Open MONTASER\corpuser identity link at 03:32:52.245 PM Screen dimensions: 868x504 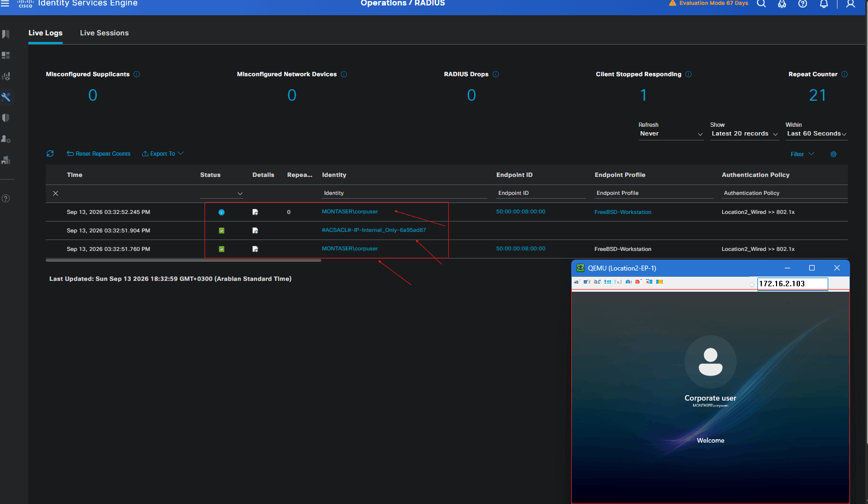click(350, 212)
